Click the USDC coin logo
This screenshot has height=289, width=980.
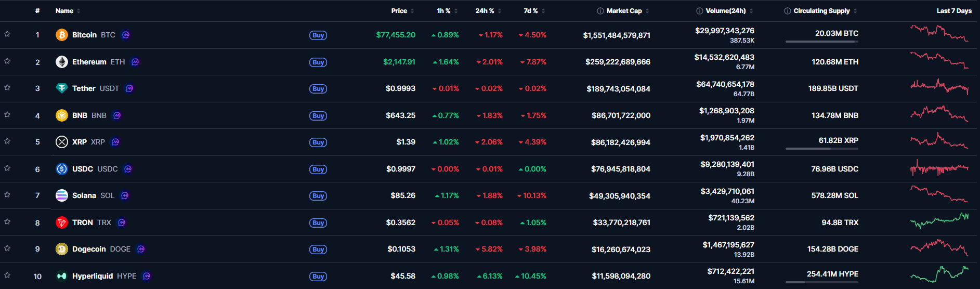[x=62, y=169]
